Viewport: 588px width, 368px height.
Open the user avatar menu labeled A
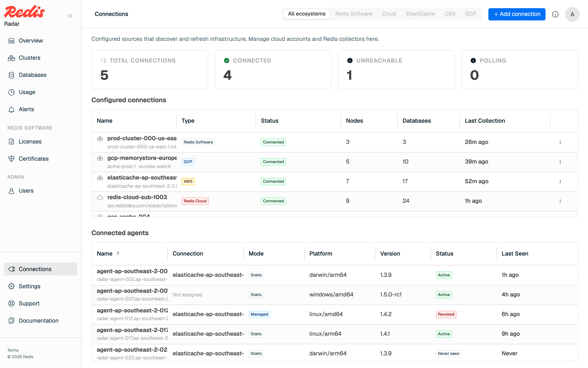pyautogui.click(x=572, y=14)
